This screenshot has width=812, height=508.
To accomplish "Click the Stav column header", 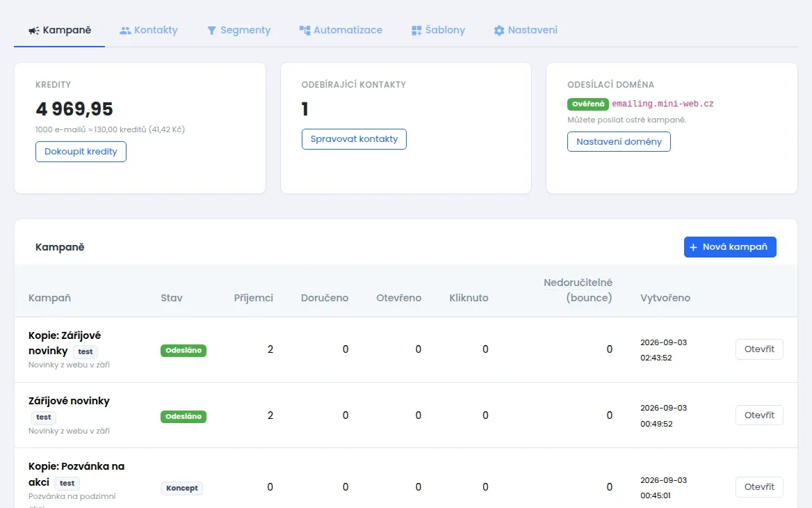I will click(172, 298).
